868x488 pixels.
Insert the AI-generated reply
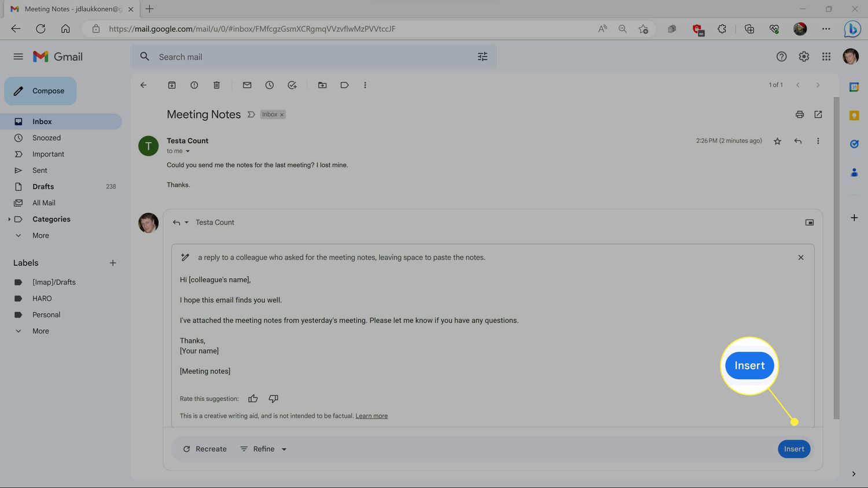[x=794, y=449]
